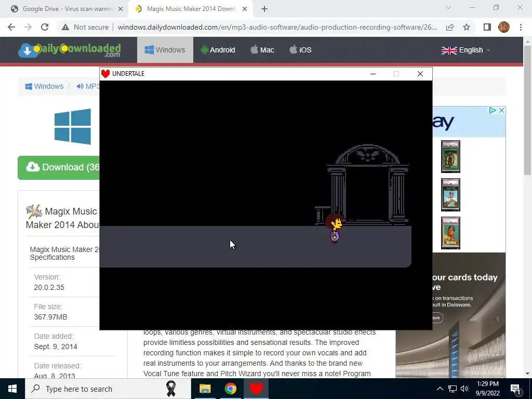This screenshot has width=532, height=399.
Task: Select the Android platform tab
Action: tap(218, 50)
